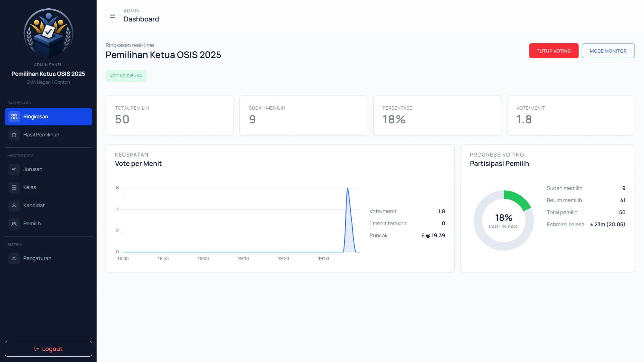Click the 18% participation donut chart
Image resolution: width=644 pixels, height=362 pixels.
pos(504,221)
